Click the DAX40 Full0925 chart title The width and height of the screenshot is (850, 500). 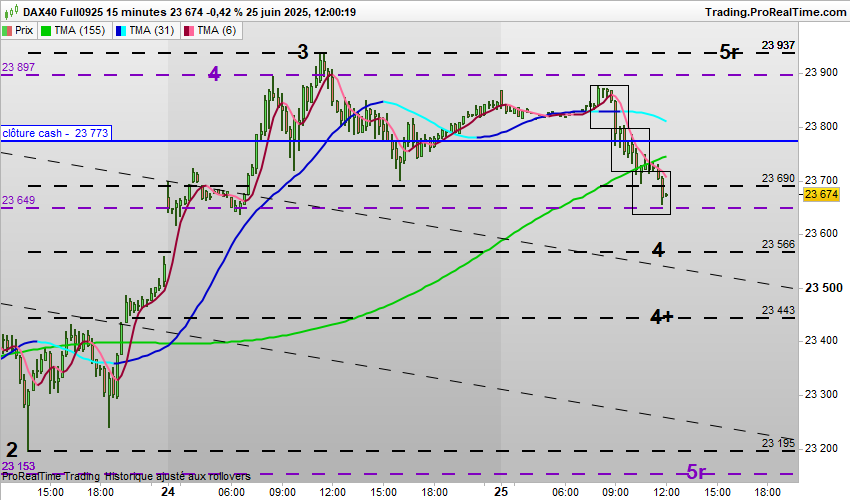pos(64,12)
